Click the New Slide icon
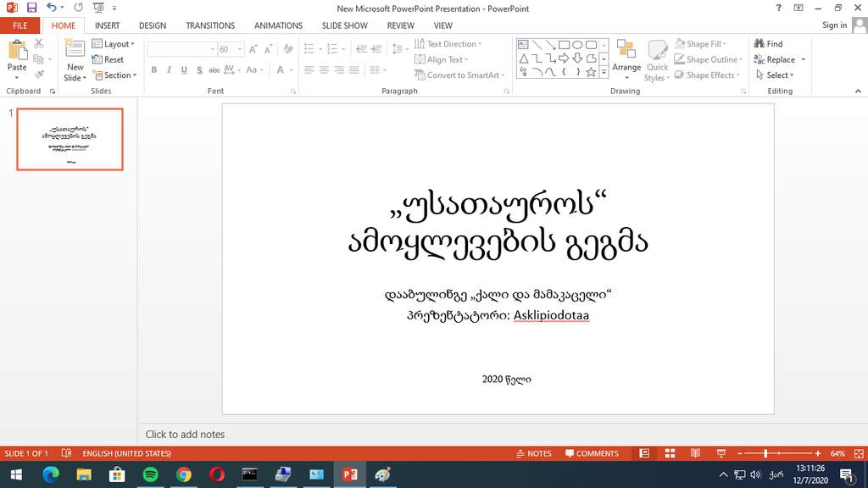Viewport: 868px width, 488px height. tap(75, 50)
